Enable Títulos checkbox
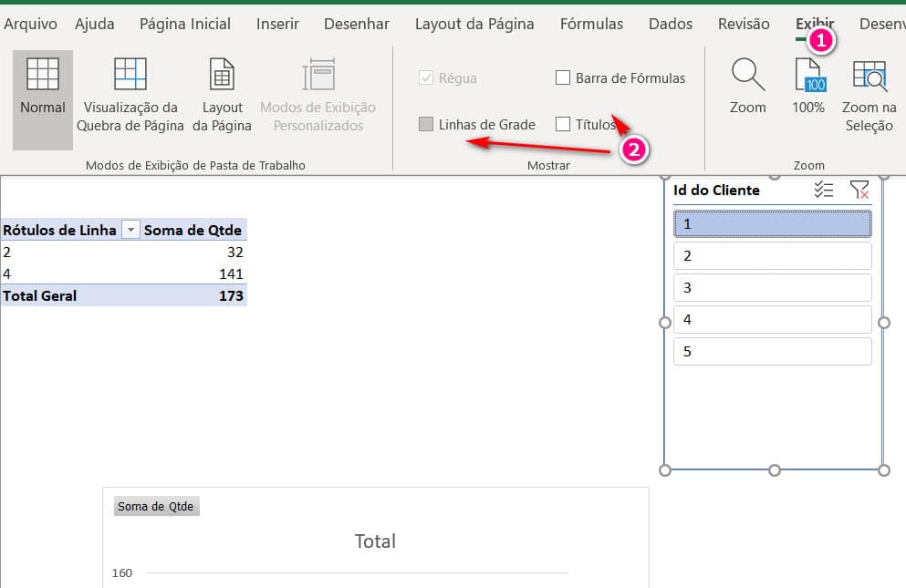The image size is (906, 588). (x=563, y=124)
